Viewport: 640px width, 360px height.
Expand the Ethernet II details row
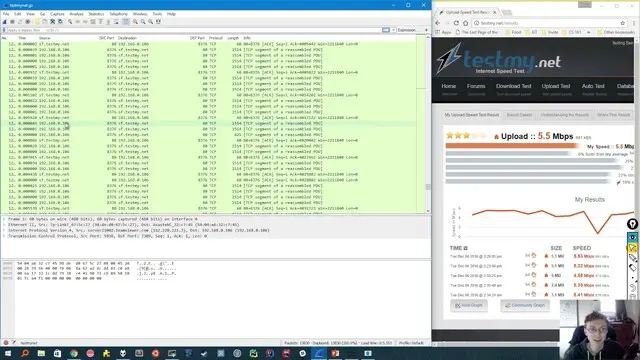(4, 225)
